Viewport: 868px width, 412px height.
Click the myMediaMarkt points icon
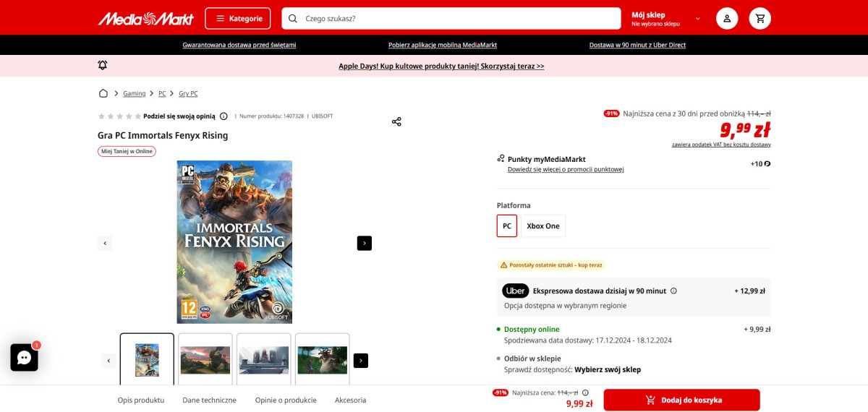pos(501,158)
